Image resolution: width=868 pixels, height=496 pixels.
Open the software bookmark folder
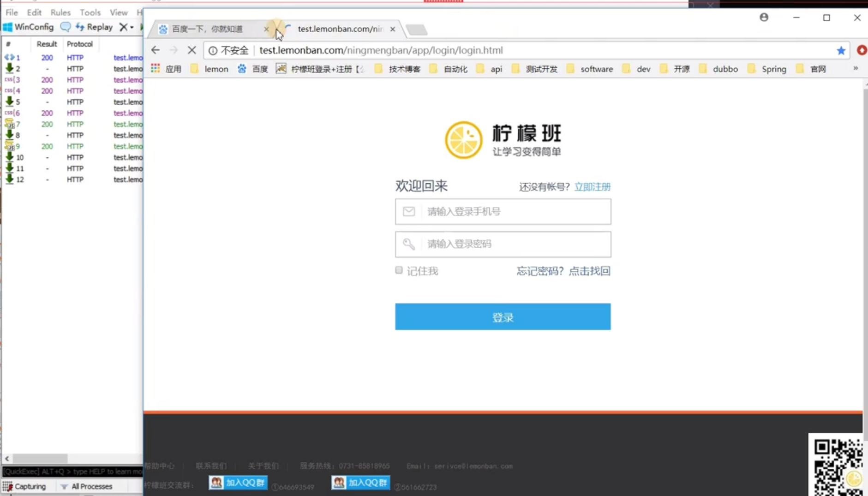(590, 69)
